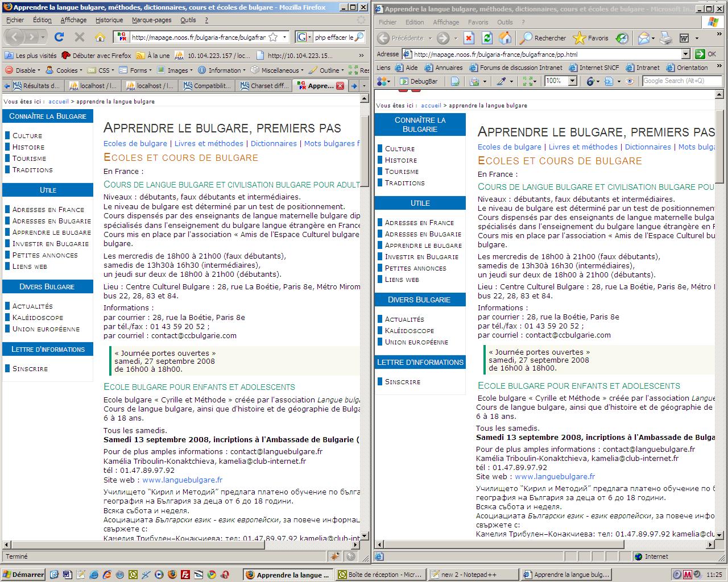Screen dimensions: 728x582
Task: Close the active Appre... Firefox tab
Action: click(x=340, y=86)
